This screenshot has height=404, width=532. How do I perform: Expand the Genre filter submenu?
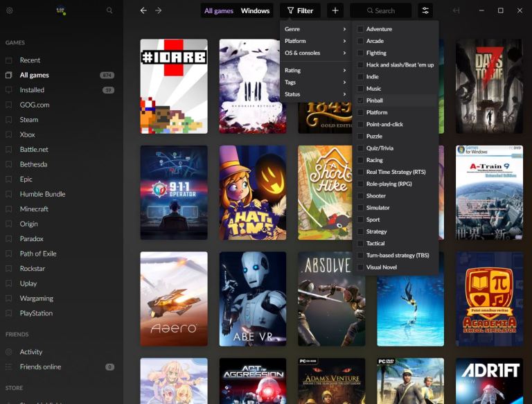click(x=315, y=29)
